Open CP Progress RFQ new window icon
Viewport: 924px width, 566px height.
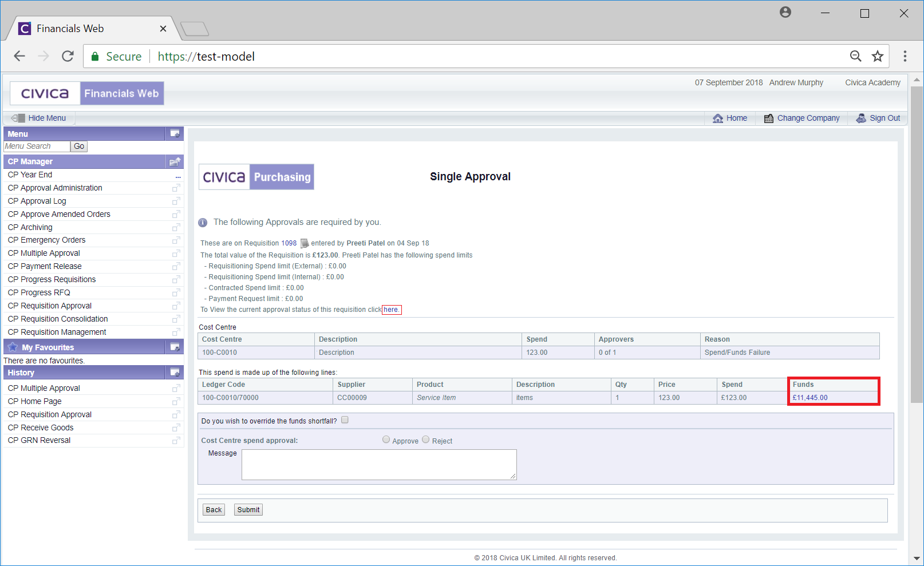tap(176, 292)
